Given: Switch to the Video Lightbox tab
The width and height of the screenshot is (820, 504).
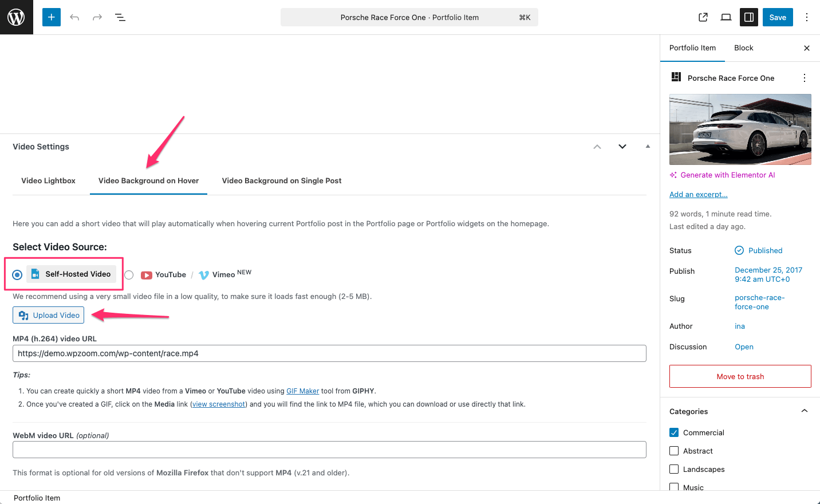Looking at the screenshot, I should click(48, 181).
